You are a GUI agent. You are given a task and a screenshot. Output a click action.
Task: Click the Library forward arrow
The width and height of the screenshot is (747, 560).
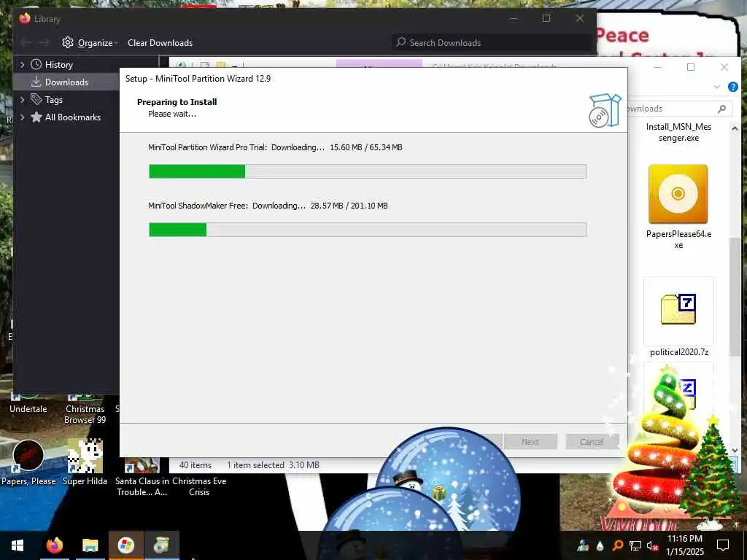click(44, 43)
